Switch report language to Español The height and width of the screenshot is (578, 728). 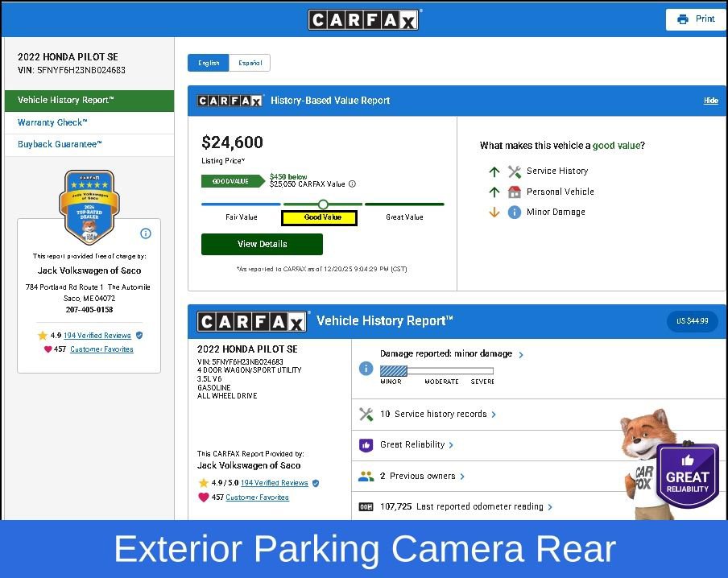tap(250, 63)
